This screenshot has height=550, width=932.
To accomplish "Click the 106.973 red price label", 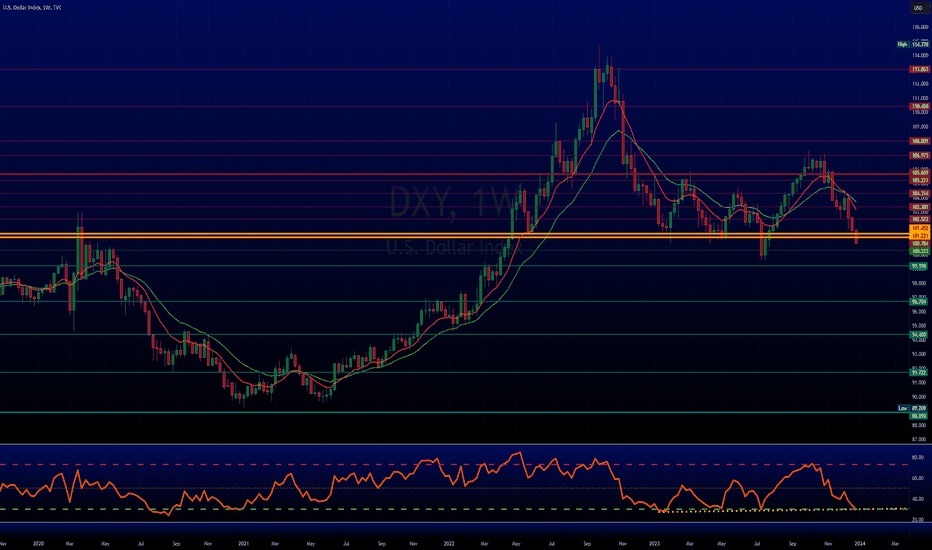I will point(920,155).
